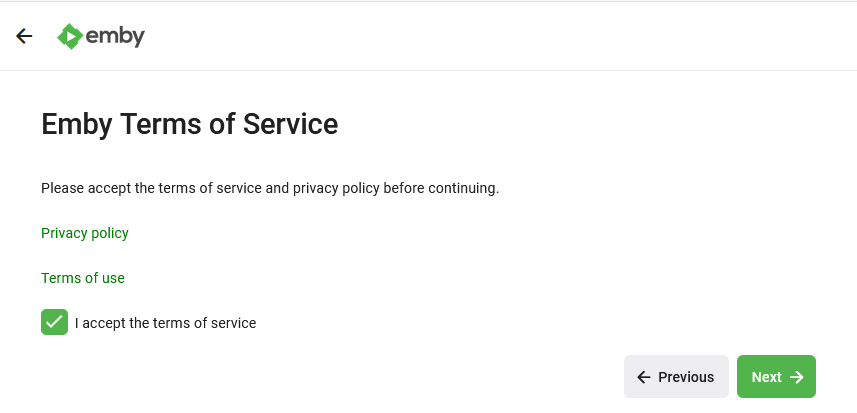Toggle via 'I accept the terms of service' label
The image size is (857, 413).
[165, 323]
